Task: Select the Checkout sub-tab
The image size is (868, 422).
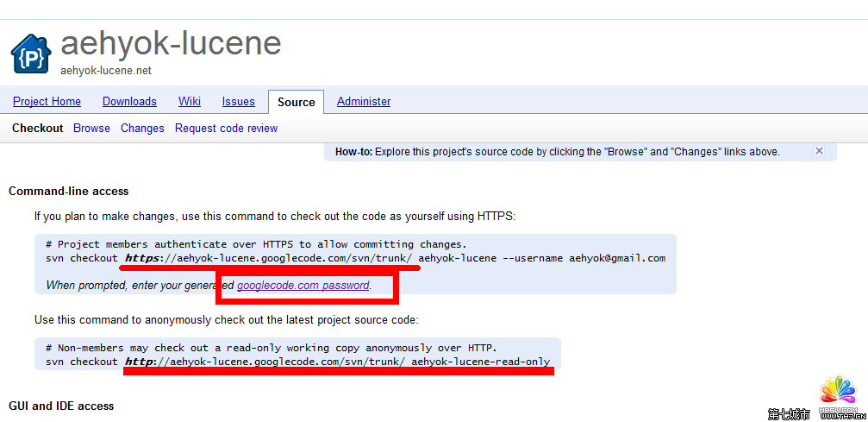Action: tap(37, 129)
